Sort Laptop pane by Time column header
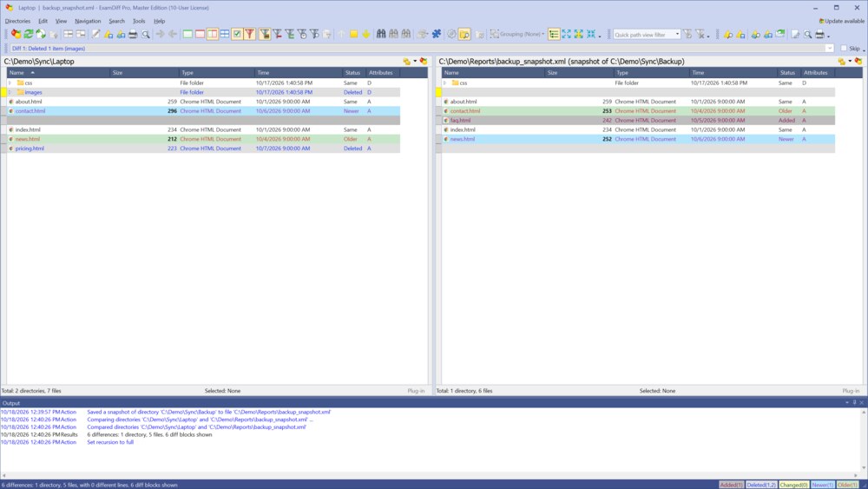This screenshot has height=489, width=868. 299,73
